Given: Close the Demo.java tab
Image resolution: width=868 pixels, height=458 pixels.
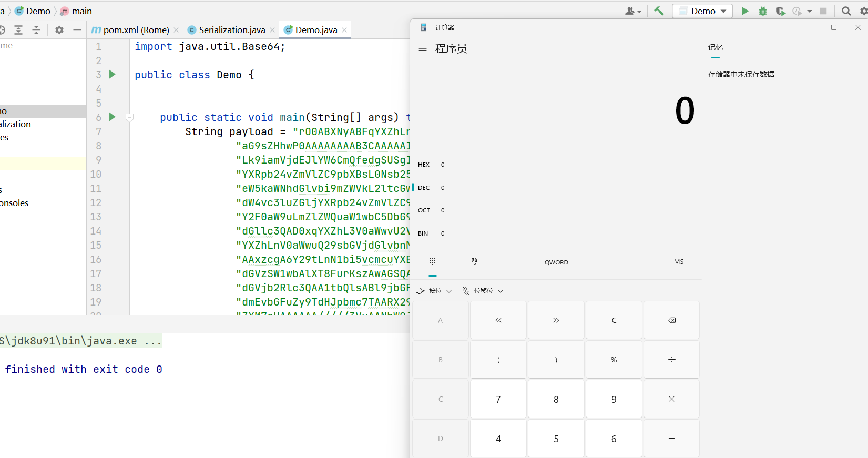Looking at the screenshot, I should pyautogui.click(x=344, y=30).
